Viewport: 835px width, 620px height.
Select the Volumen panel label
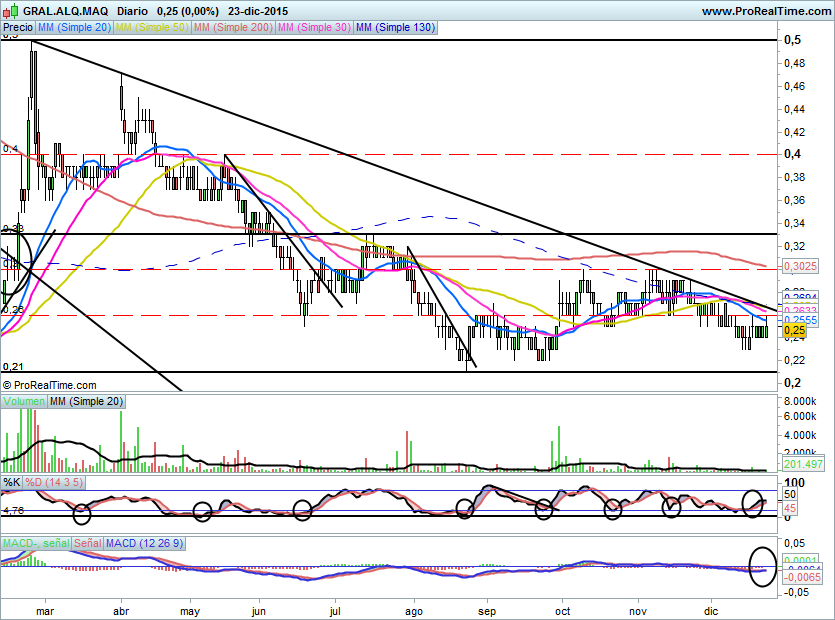(x=24, y=401)
